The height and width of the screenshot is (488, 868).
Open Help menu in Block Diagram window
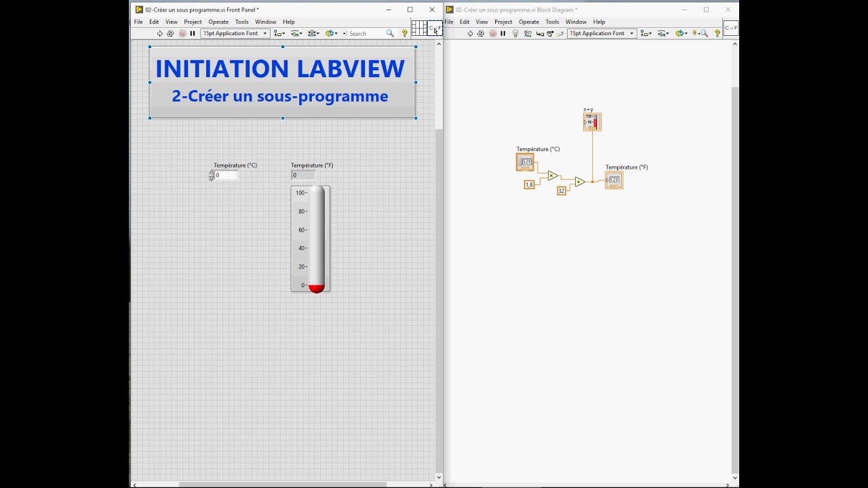click(x=599, y=22)
